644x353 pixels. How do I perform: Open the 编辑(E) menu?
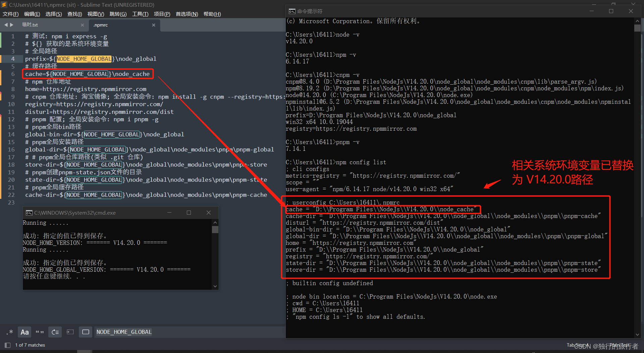click(x=32, y=14)
